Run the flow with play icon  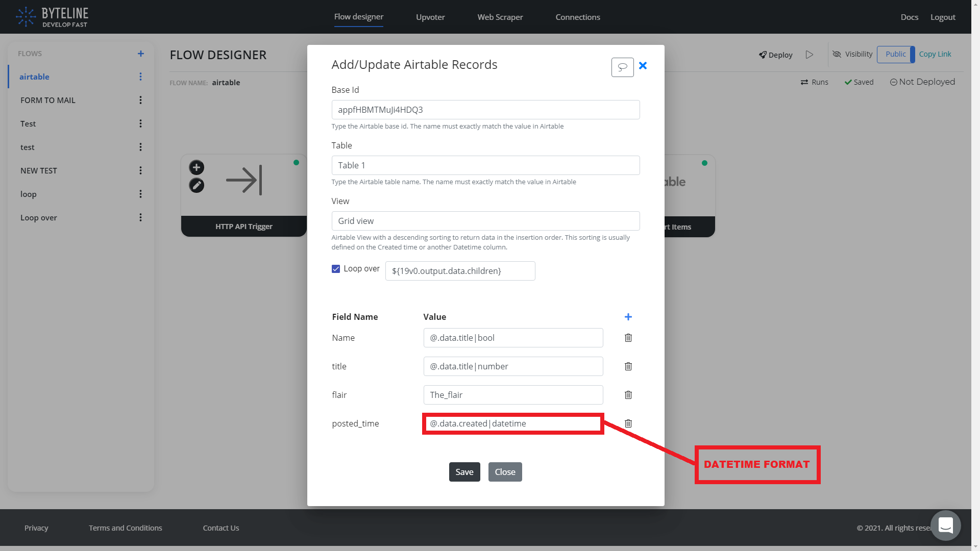point(810,55)
